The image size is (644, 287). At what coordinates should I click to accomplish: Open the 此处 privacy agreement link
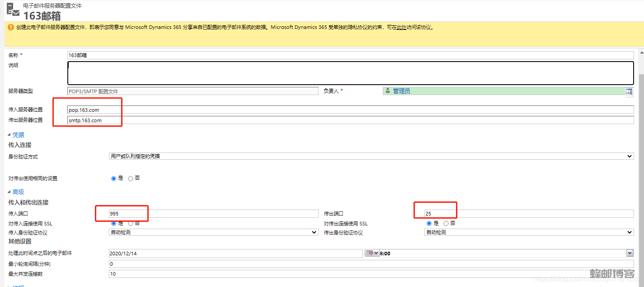pos(401,27)
